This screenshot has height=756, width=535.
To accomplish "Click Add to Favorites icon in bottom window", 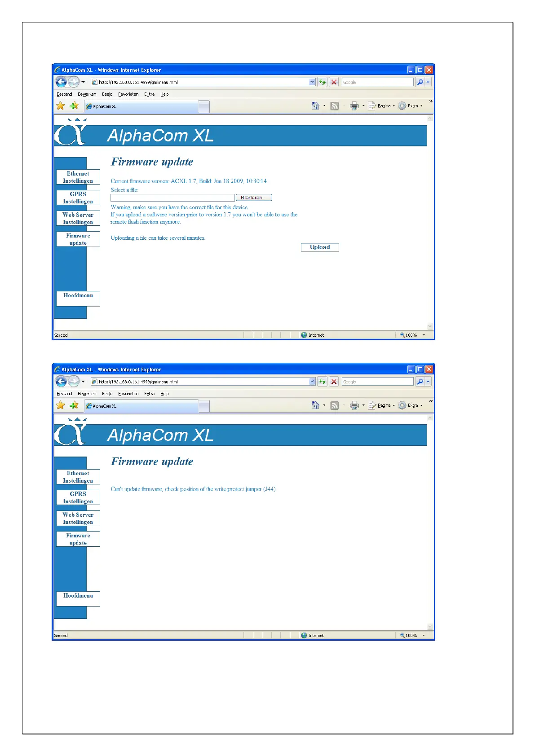I will (x=74, y=405).
